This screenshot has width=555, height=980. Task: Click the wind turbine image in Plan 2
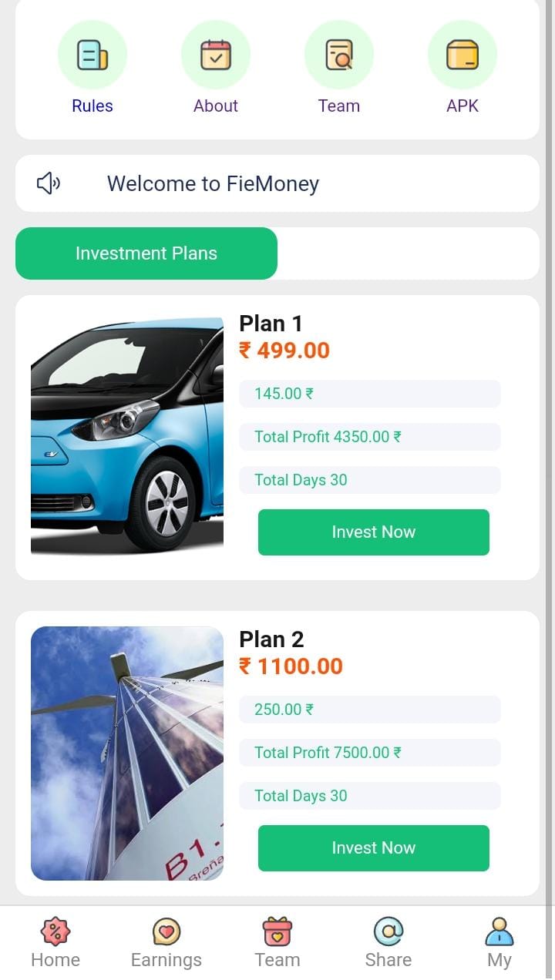pyautogui.click(x=127, y=753)
